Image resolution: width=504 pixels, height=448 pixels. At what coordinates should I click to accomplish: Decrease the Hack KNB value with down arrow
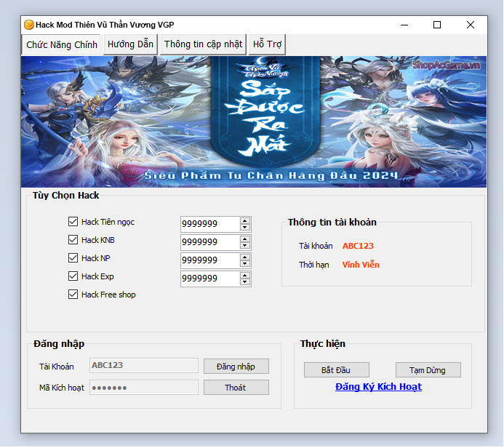pyautogui.click(x=245, y=246)
